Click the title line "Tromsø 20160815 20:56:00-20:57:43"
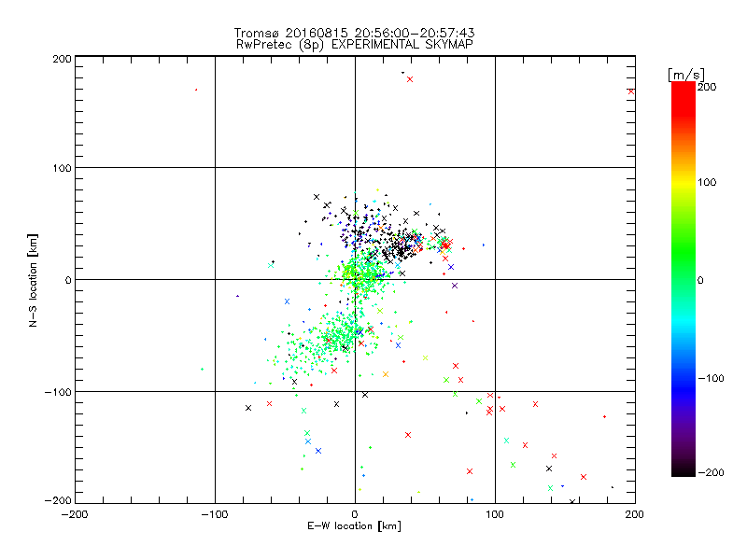The height and width of the screenshot is (560, 747). click(x=354, y=33)
